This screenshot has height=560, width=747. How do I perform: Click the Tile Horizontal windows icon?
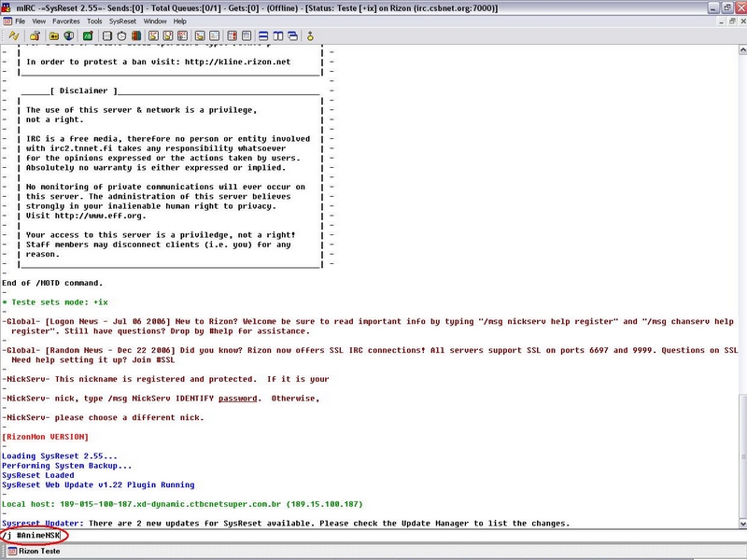tap(264, 35)
